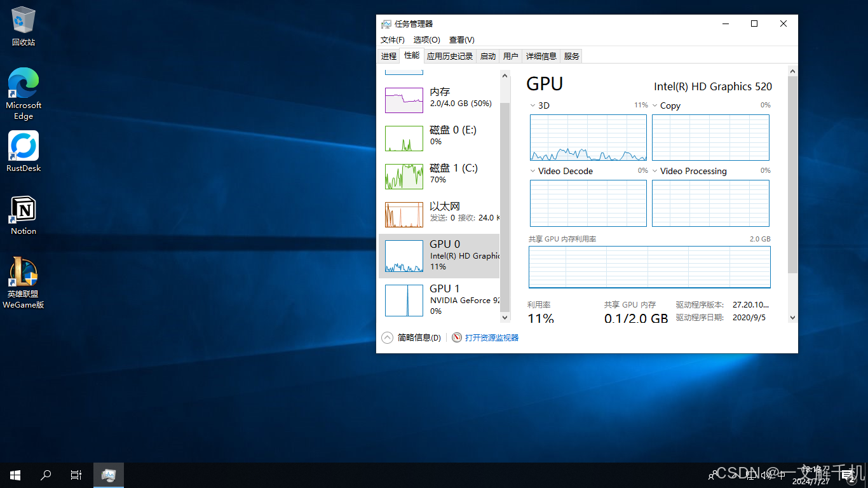
Task: Switch to the 进程 tab
Action: 388,56
